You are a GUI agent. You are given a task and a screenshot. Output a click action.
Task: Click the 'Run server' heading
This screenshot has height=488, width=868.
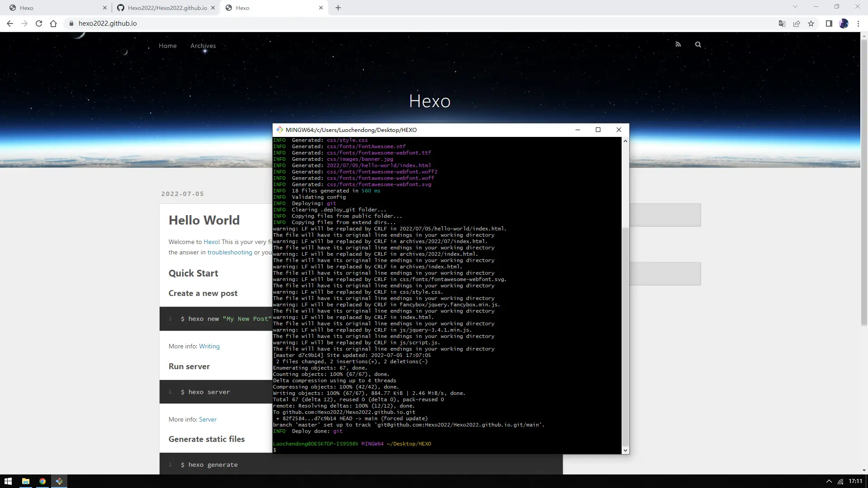point(189,366)
